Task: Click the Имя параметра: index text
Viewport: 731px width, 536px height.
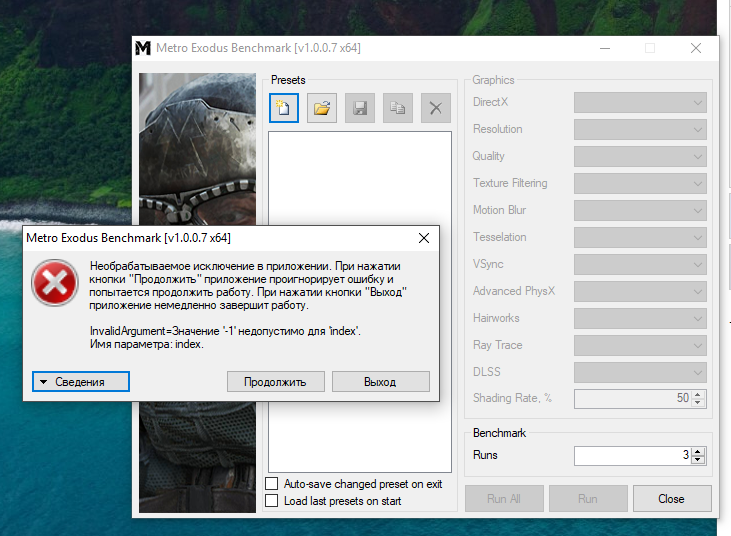Action: point(146,344)
